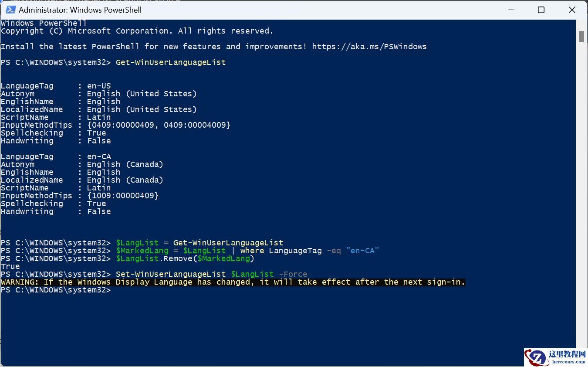
Task: Click the en-CA LanguageTag value in output
Action: click(x=99, y=156)
